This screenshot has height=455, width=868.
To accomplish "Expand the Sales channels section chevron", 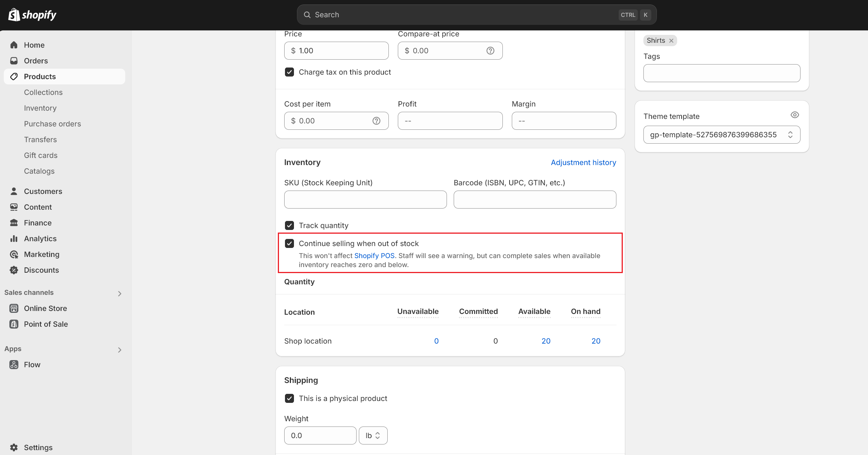I will coord(120,293).
